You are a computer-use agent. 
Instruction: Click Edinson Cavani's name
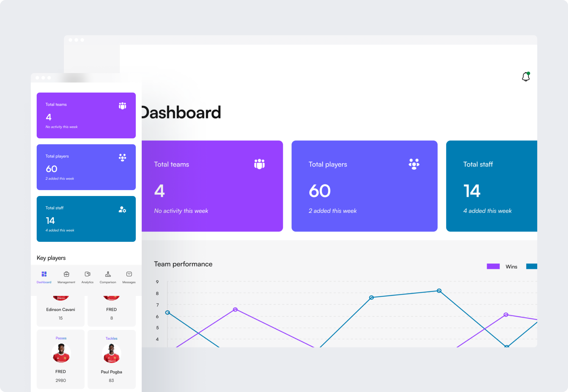click(x=60, y=310)
